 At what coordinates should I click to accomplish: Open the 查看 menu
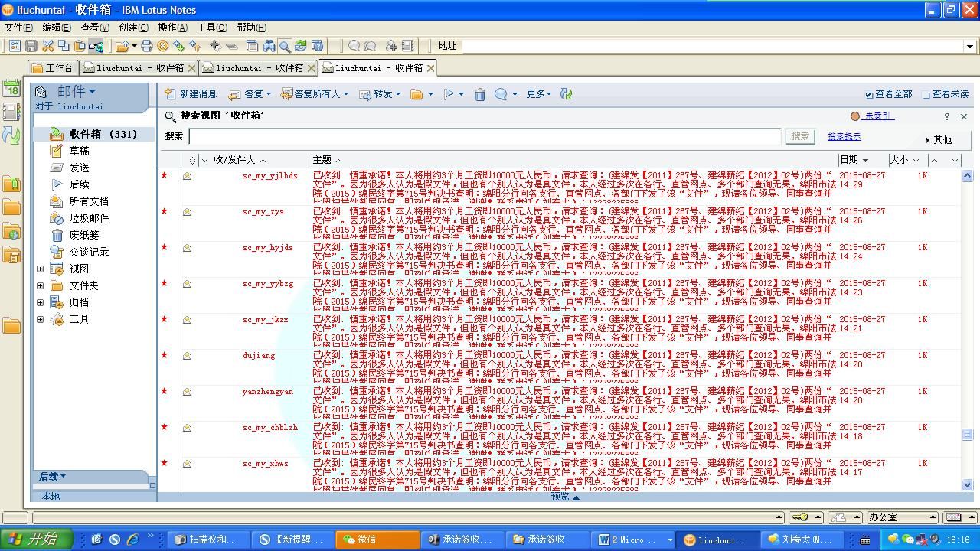(95, 28)
